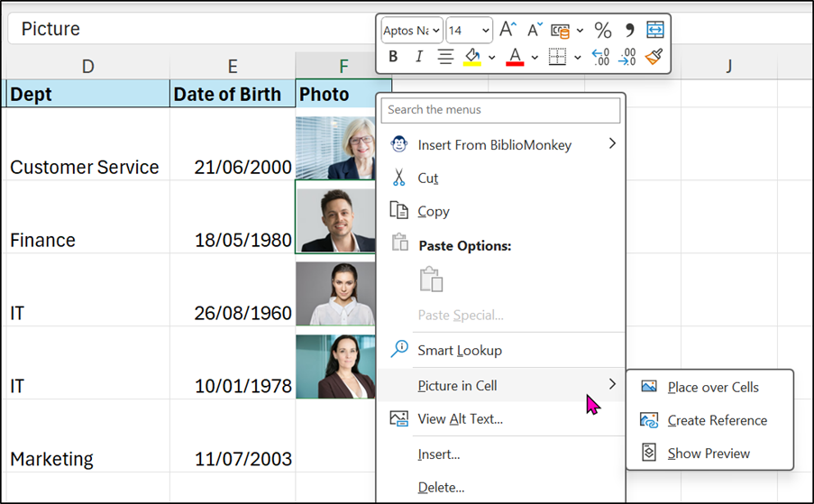Apply comma style number format
The image size is (814, 504).
coord(629,30)
